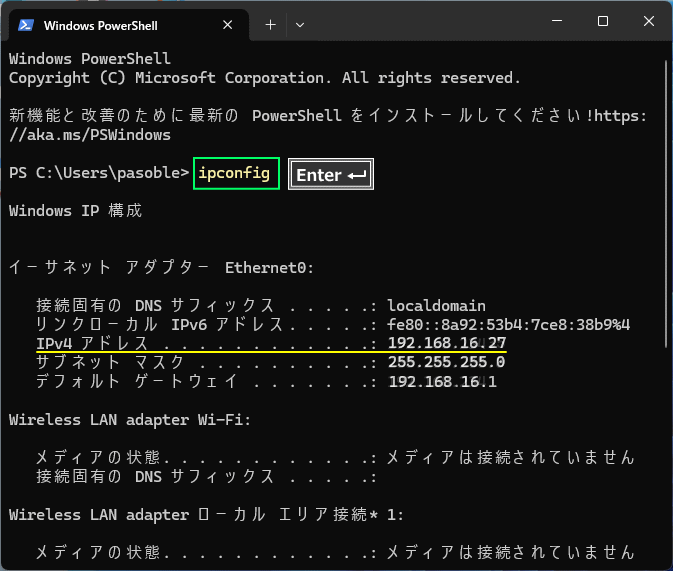Click the subnet mask 255.255.255.0
Image resolution: width=673 pixels, height=571 pixels.
(x=446, y=362)
